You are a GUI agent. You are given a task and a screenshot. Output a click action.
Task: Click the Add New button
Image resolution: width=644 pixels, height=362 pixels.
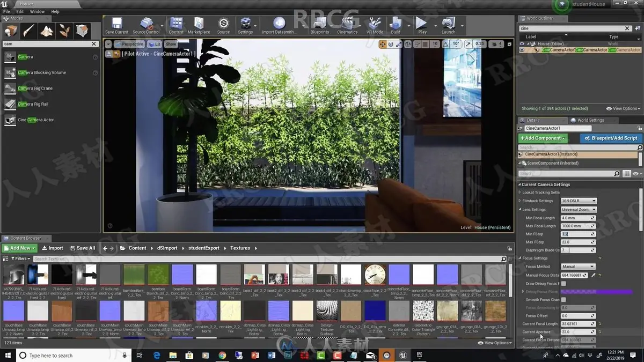tap(19, 248)
